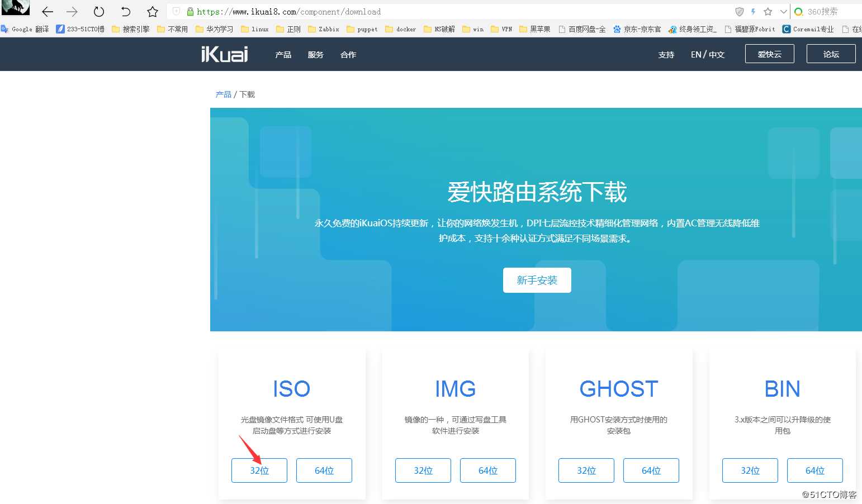This screenshot has width=862, height=504.
Task: Open the docker bookmark folder
Action: 401,29
